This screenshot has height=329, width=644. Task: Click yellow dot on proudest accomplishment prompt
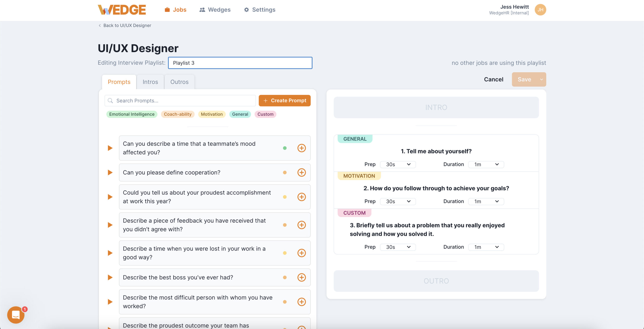285,197
